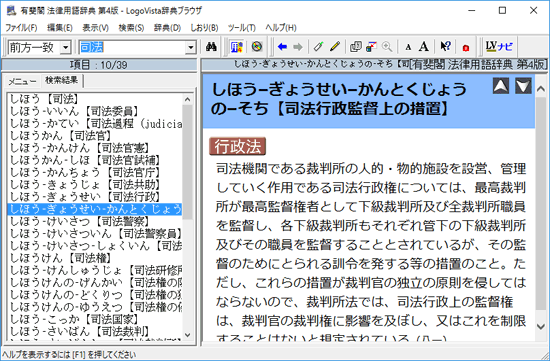Select result しほう-かてい【司法過程】
Image resolution: width=550 pixels, height=361 pixels.
[95, 123]
